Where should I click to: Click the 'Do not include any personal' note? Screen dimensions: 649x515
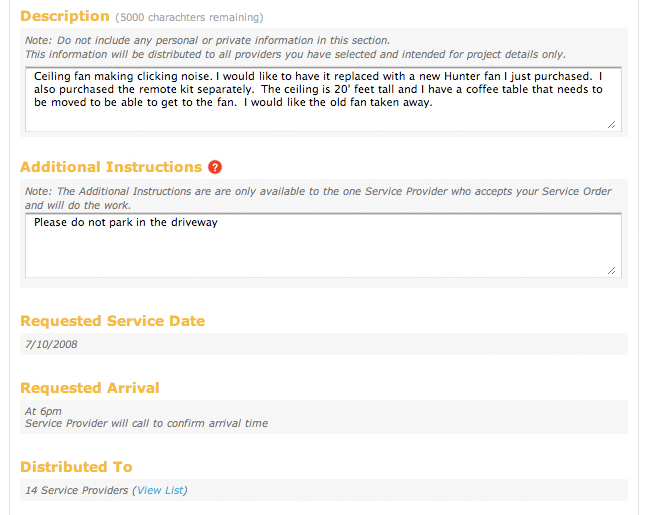(x=207, y=41)
